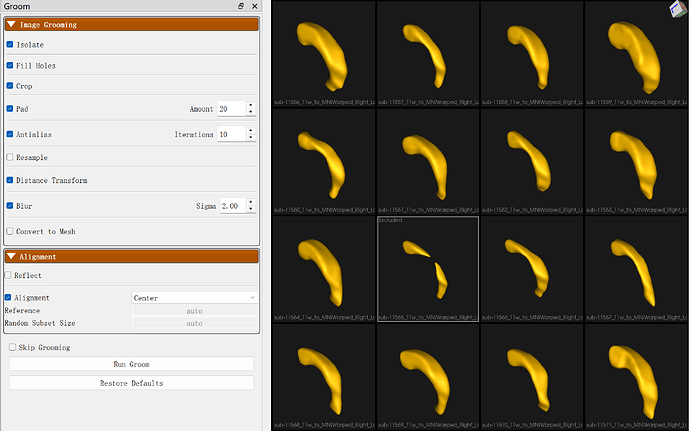This screenshot has height=431, width=690.
Task: Uncheck the Antialias option
Action: pyautogui.click(x=10, y=134)
